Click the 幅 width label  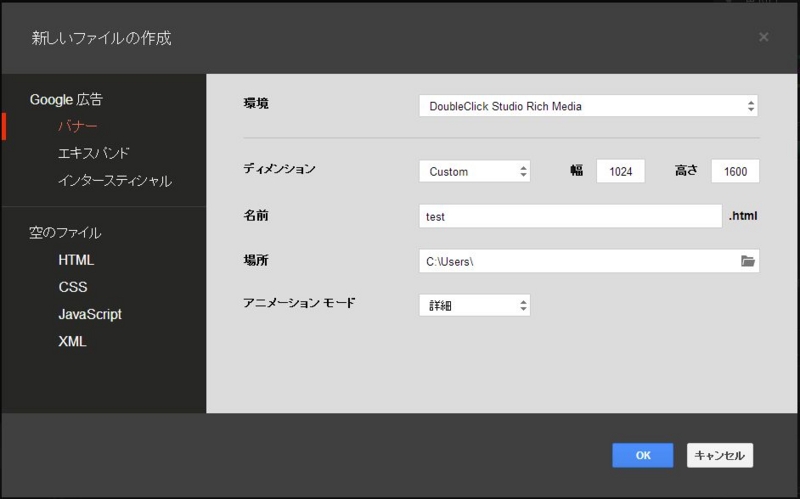point(577,170)
